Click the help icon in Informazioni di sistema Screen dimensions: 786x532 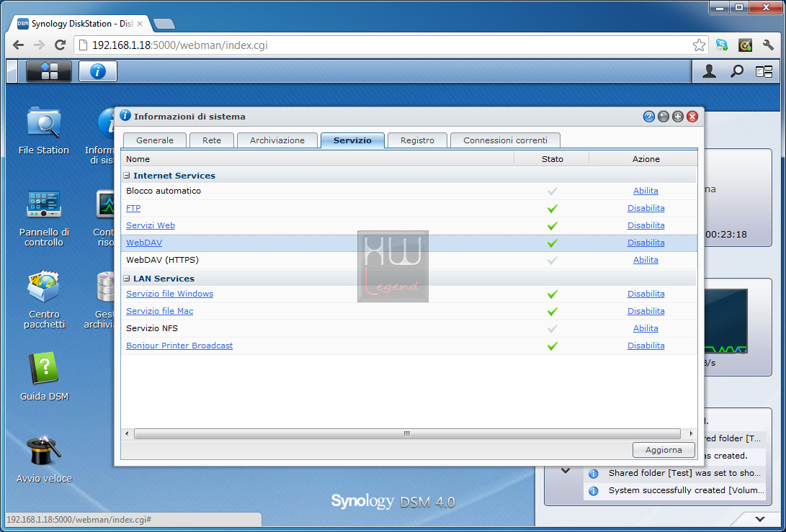648,117
